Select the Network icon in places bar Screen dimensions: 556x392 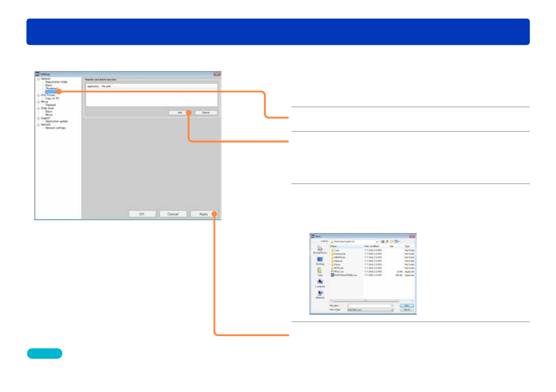click(x=320, y=292)
